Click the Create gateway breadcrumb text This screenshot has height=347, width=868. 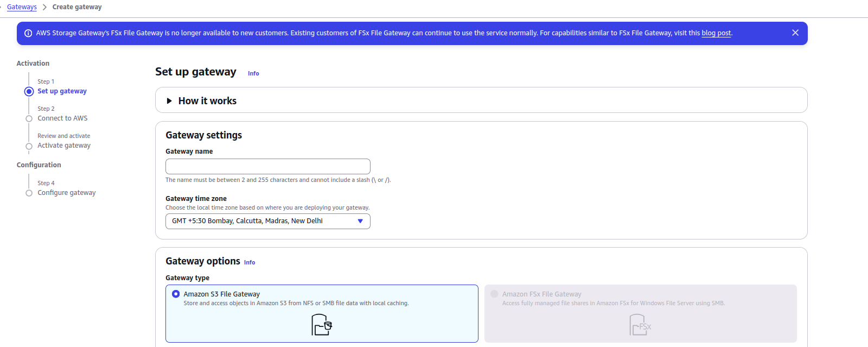(77, 7)
